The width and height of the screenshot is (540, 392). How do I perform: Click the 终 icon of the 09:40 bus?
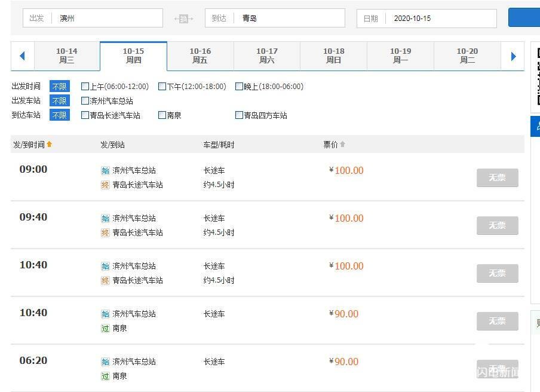coord(105,232)
